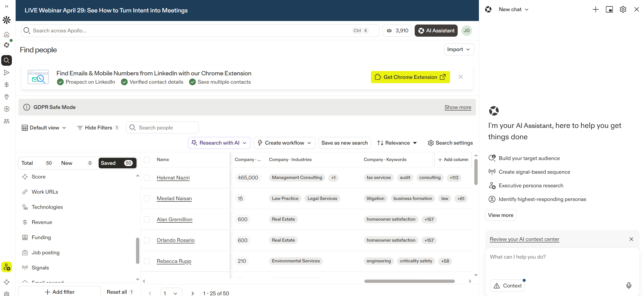644x296 pixels.
Task: Open the paper-plane sequences icon in sidebar
Action: pyautogui.click(x=7, y=73)
